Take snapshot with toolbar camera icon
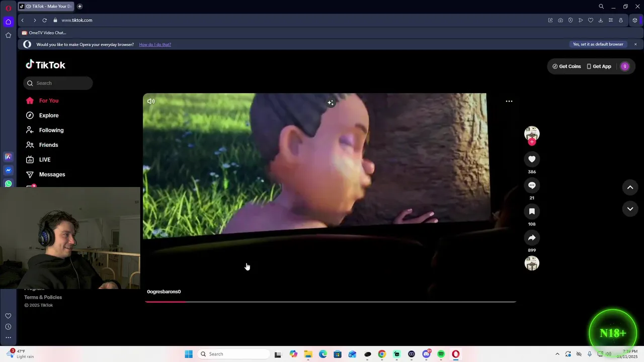The width and height of the screenshot is (644, 362). (x=560, y=20)
